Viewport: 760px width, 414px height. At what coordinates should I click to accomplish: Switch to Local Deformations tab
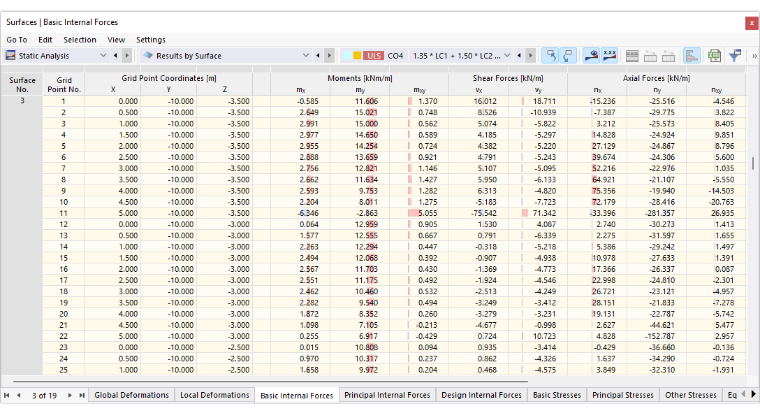coord(214,395)
